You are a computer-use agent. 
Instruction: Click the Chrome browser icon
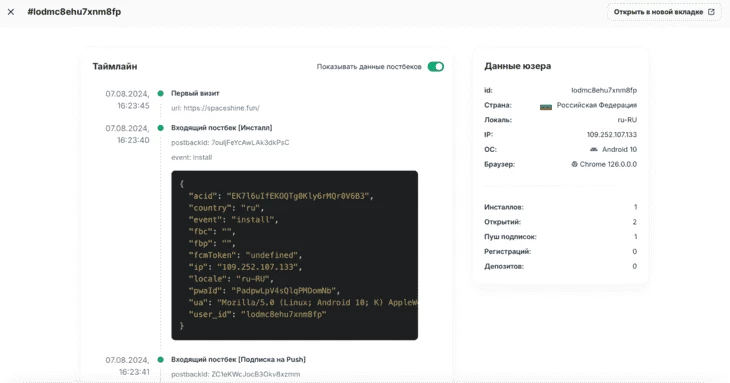[574, 164]
